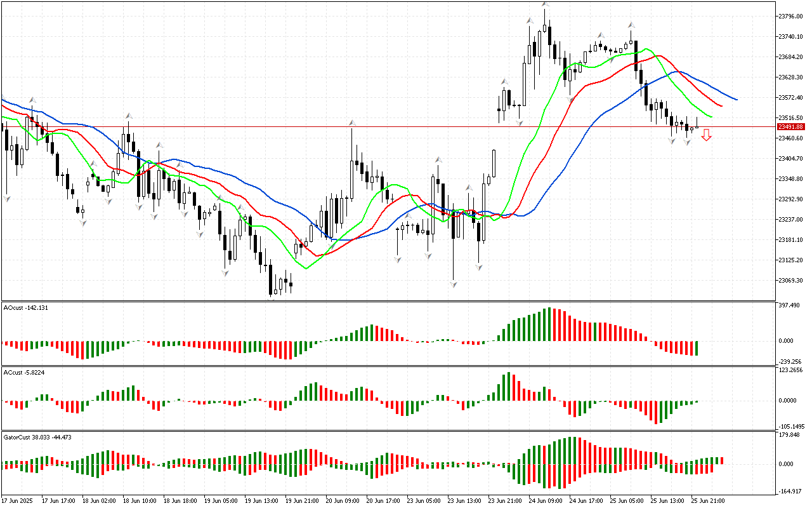Click the 397.490 value on the AO scale

(789, 305)
